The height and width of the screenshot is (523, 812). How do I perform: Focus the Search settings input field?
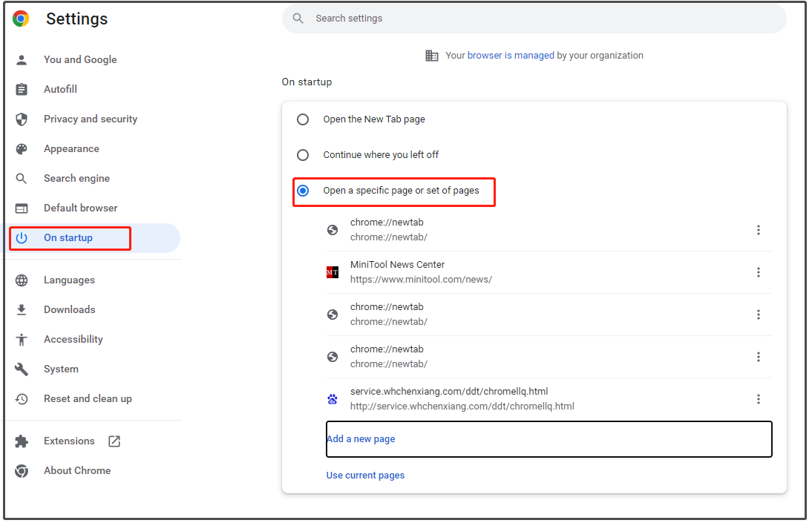534,19
